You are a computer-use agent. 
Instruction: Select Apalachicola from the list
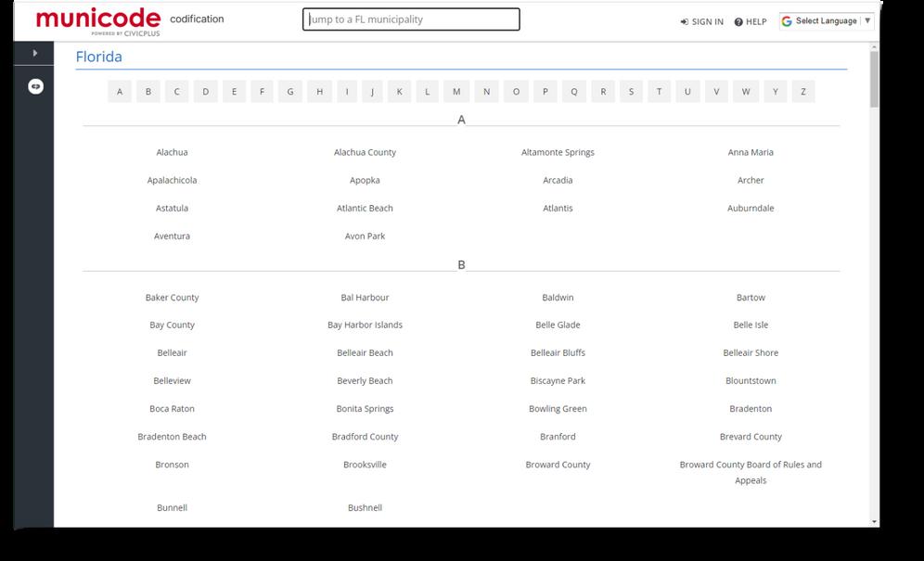pos(172,180)
